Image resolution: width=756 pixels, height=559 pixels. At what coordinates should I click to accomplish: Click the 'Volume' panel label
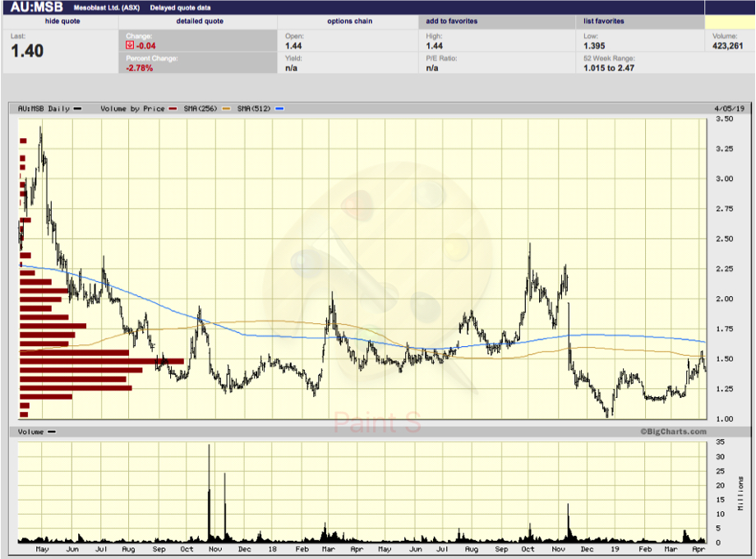[x=30, y=432]
